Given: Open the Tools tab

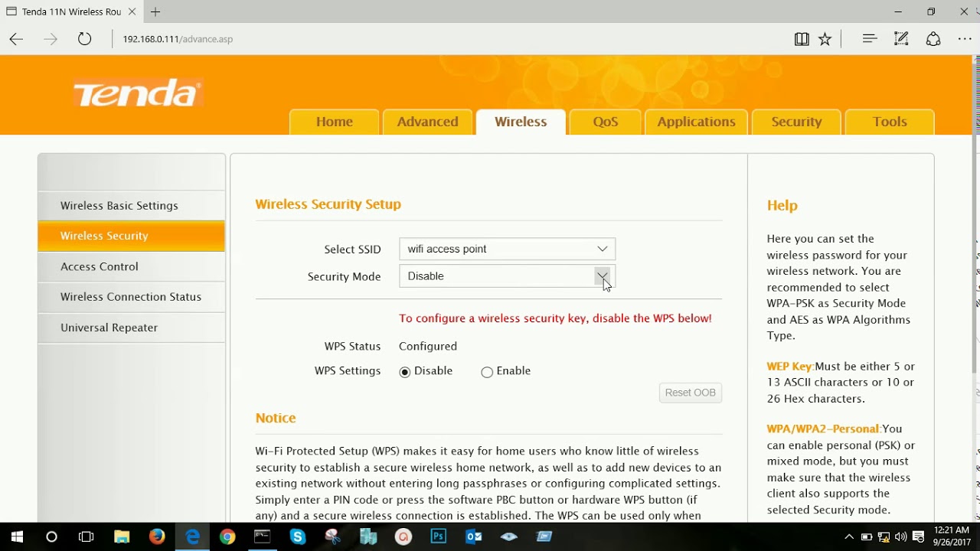Looking at the screenshot, I should click(x=890, y=122).
